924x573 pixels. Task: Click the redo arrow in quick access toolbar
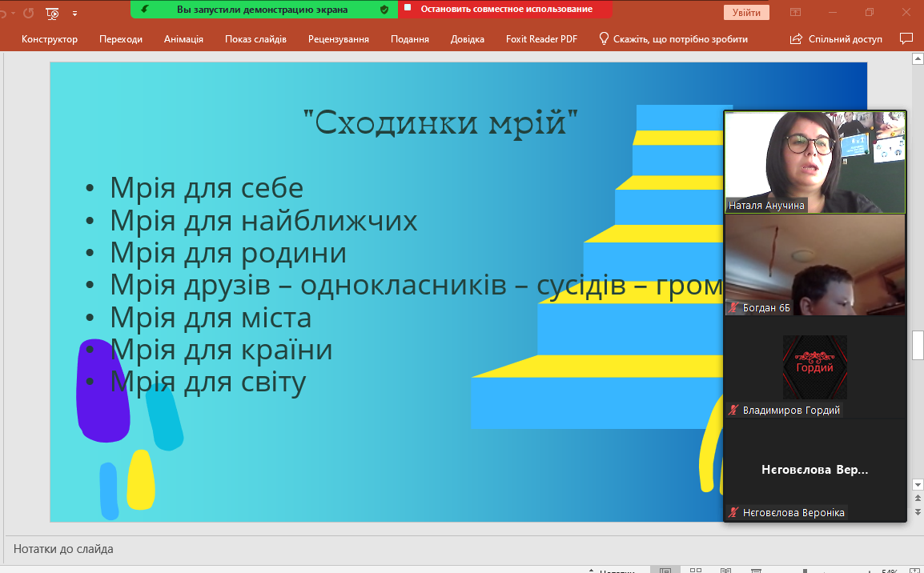28,13
